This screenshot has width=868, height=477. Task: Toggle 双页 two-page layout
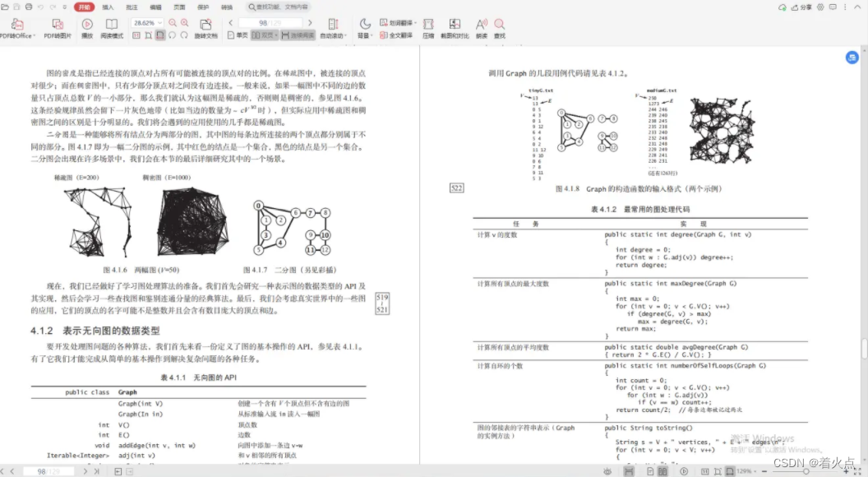point(265,35)
